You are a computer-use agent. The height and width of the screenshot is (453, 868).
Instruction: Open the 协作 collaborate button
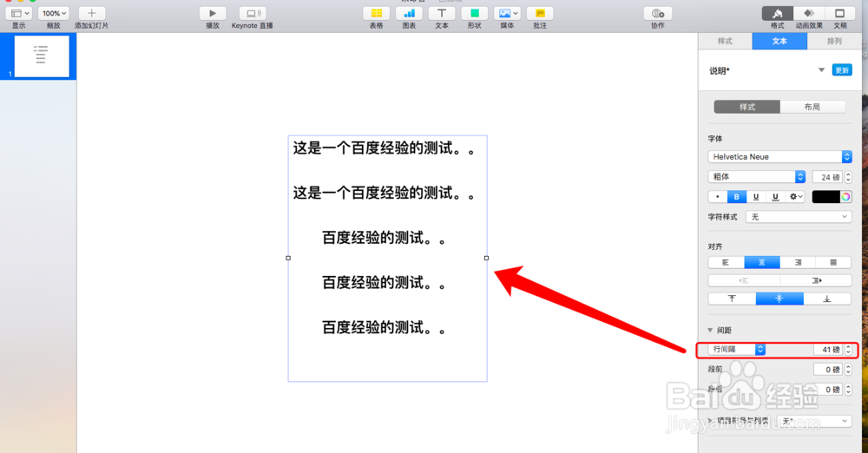click(658, 13)
